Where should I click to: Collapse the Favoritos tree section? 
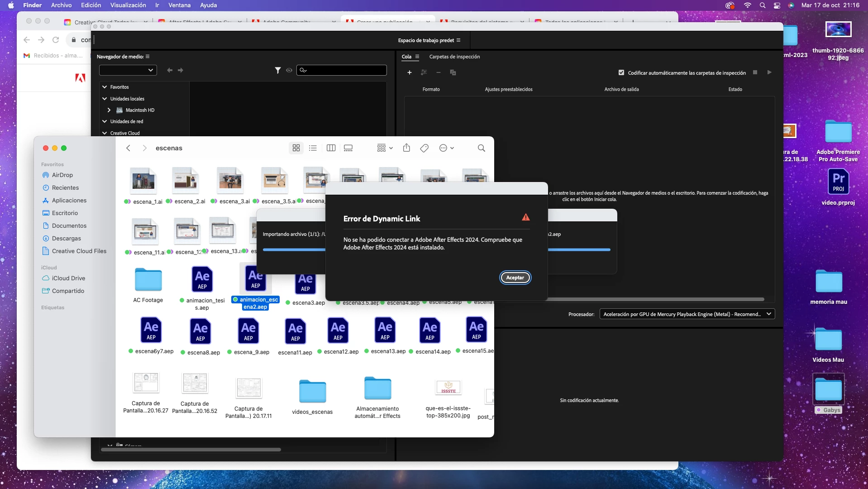click(x=105, y=87)
